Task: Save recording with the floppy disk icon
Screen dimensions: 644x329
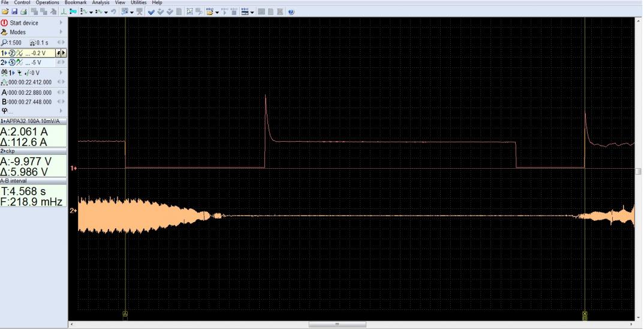Action: click(14, 12)
